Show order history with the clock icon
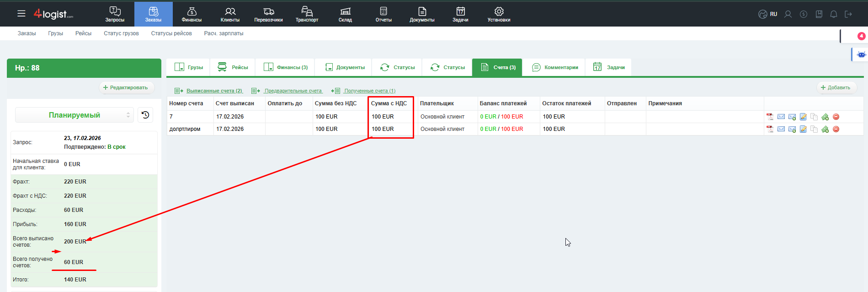The width and height of the screenshot is (868, 292). [145, 115]
